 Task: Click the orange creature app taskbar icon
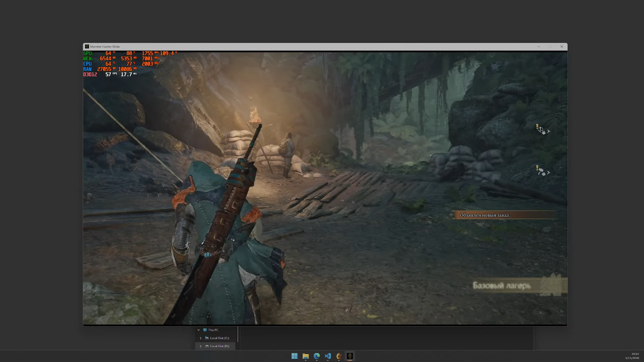(x=339, y=356)
